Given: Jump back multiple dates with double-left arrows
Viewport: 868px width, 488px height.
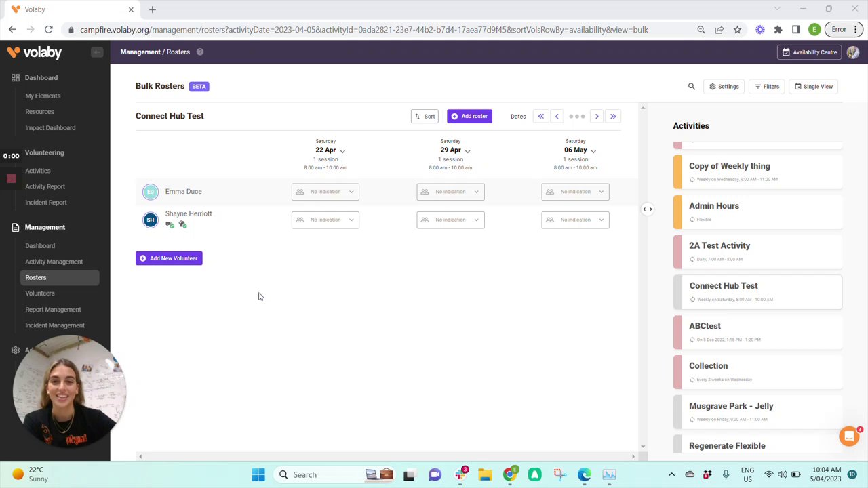Looking at the screenshot, I should pos(541,116).
